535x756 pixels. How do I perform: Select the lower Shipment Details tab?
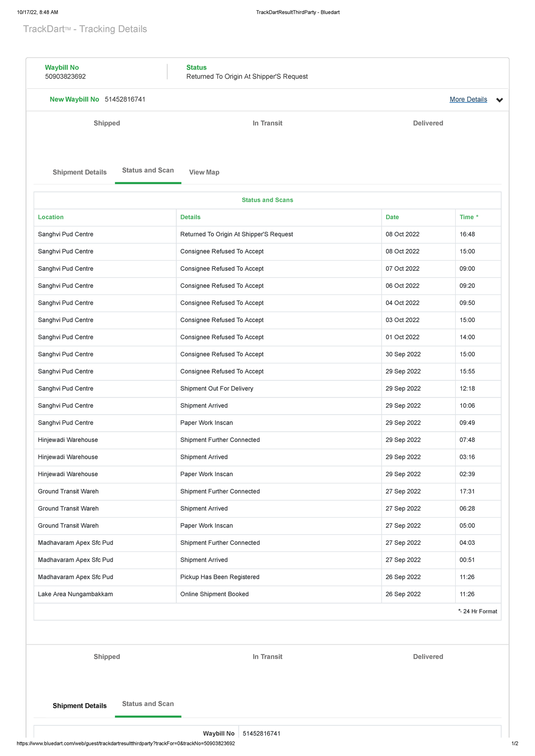tap(79, 706)
